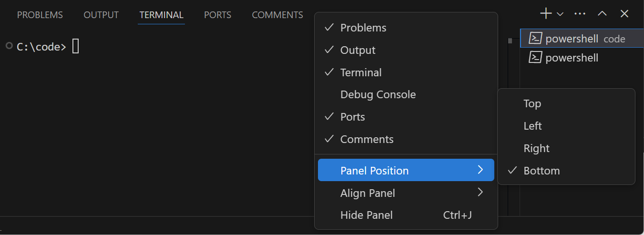
Task: Select the powershell code terminal icon
Action: tap(536, 39)
